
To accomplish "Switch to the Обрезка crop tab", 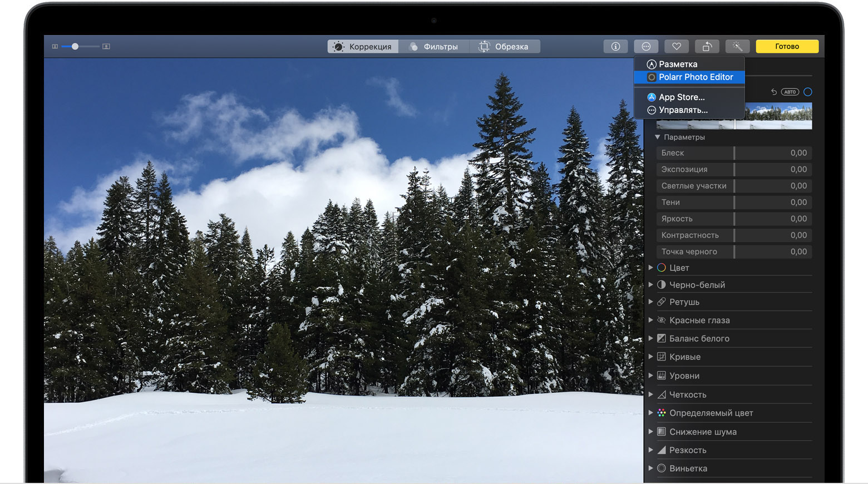I will [504, 47].
